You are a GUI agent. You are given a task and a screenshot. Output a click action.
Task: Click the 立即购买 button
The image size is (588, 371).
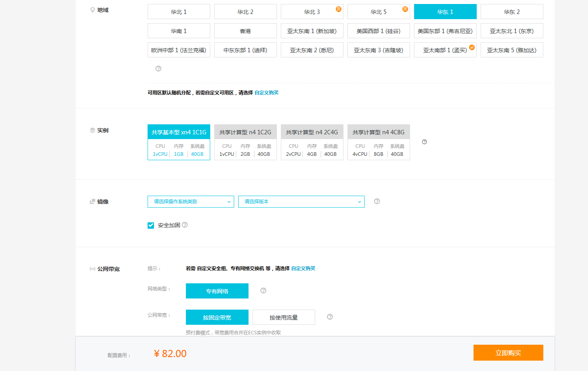[x=508, y=353]
